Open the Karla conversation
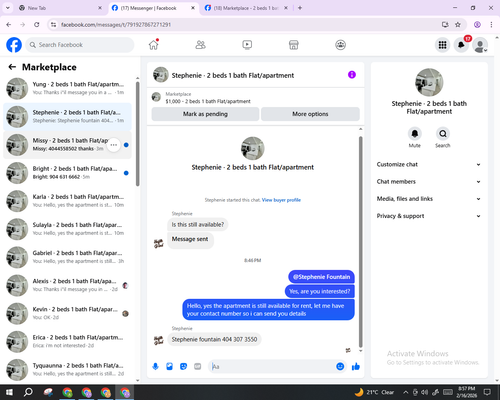 pos(67,201)
